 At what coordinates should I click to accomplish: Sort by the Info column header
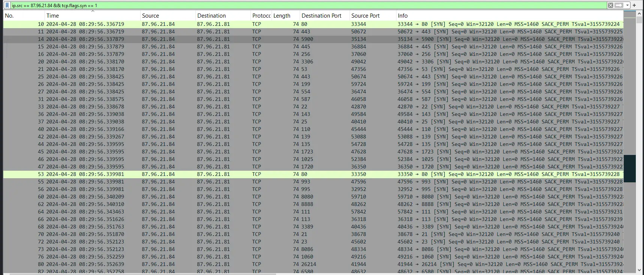click(x=510, y=16)
